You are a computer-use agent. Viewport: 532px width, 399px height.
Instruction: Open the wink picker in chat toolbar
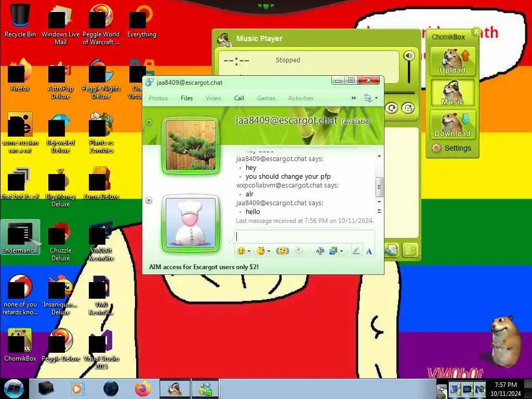coord(261,251)
